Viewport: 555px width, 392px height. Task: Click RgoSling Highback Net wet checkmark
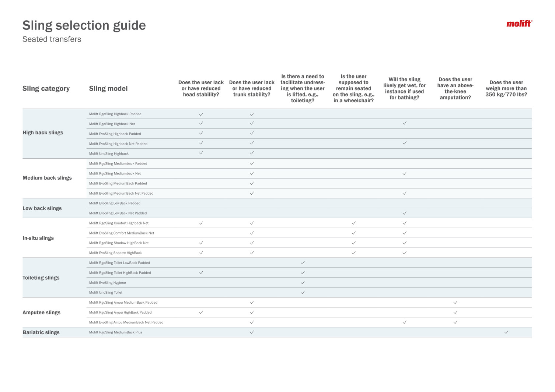(404, 123)
